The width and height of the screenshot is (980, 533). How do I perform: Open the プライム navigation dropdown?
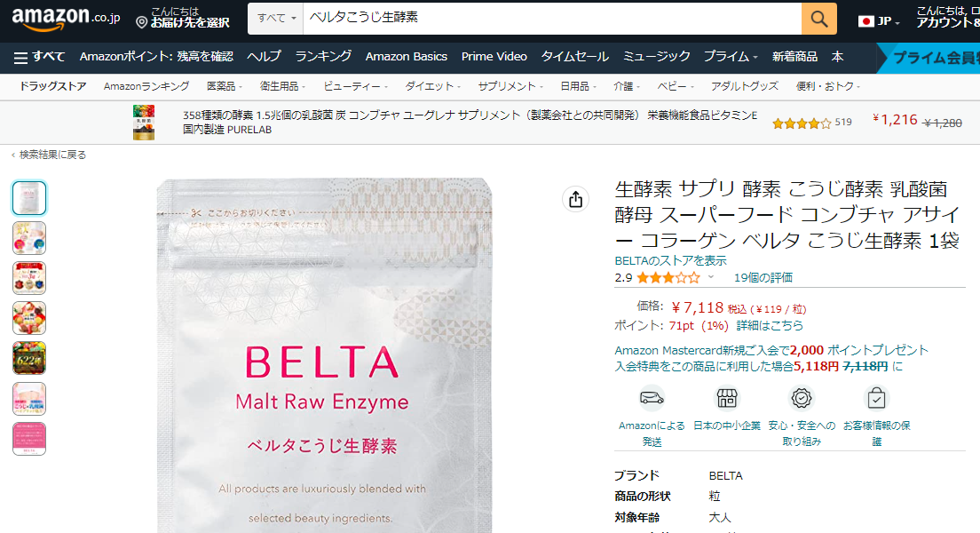(731, 57)
